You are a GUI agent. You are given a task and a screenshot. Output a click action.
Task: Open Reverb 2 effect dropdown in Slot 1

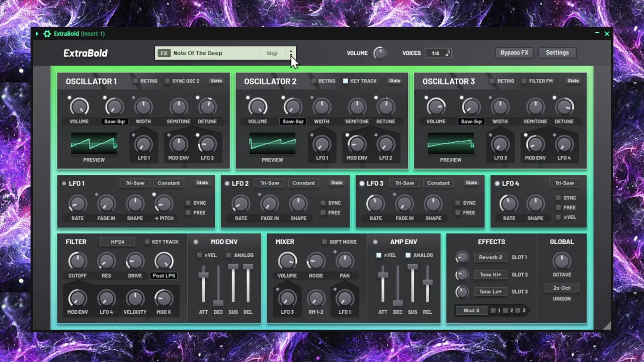click(x=491, y=257)
